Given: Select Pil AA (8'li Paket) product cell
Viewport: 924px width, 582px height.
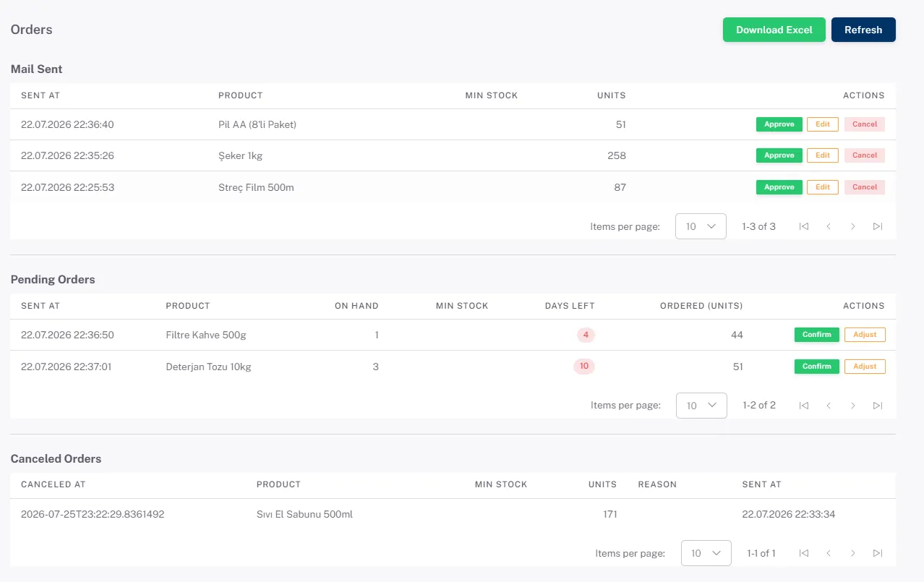Looking at the screenshot, I should point(257,124).
